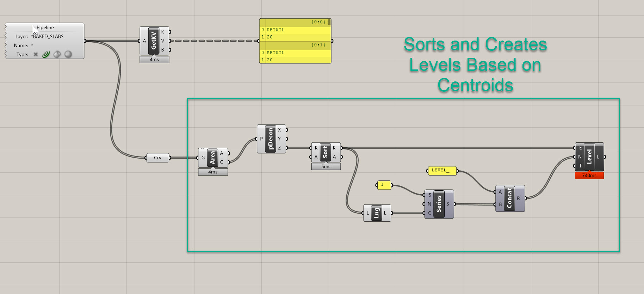644x294 pixels.
Task: Select the Lng list length component
Action: coord(376,213)
